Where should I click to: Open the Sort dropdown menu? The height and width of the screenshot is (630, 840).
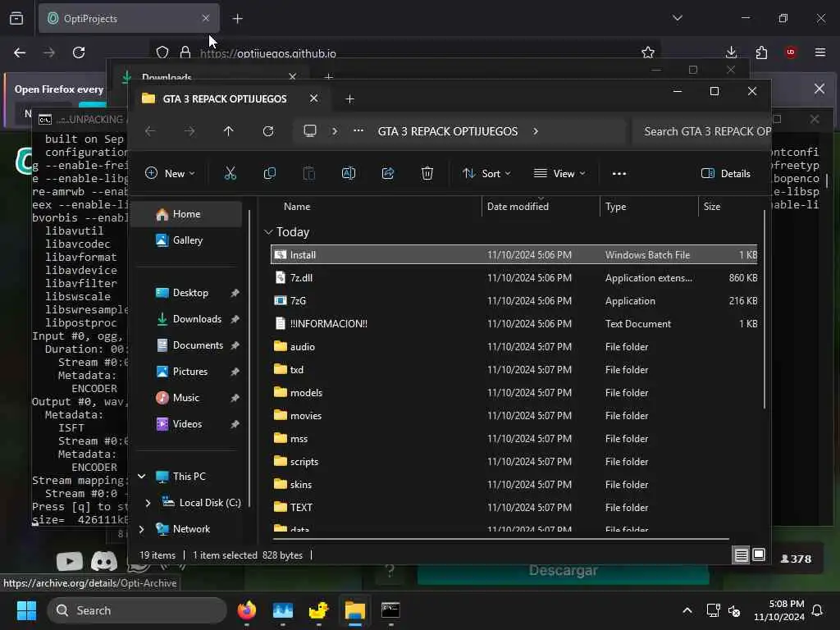[486, 174]
